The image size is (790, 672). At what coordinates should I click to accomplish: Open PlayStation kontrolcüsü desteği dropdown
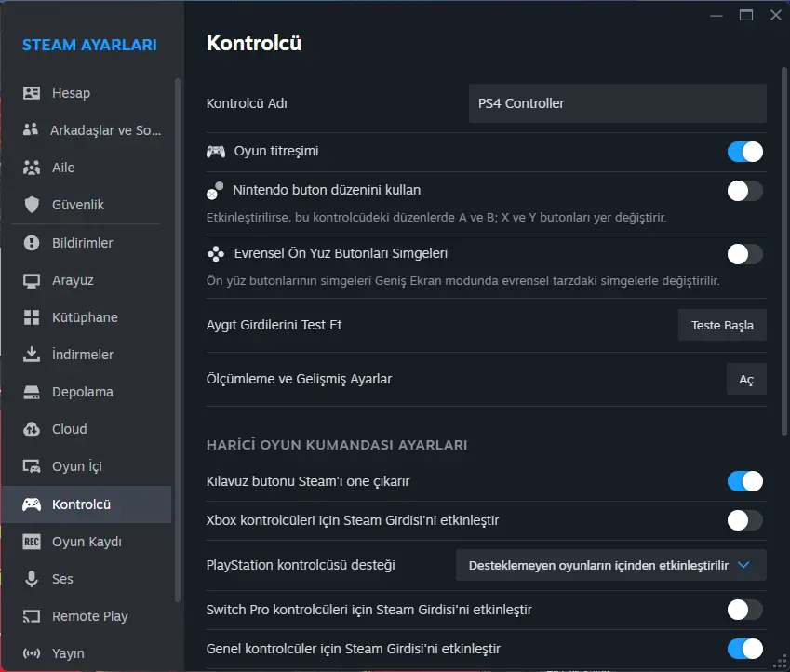coord(610,565)
